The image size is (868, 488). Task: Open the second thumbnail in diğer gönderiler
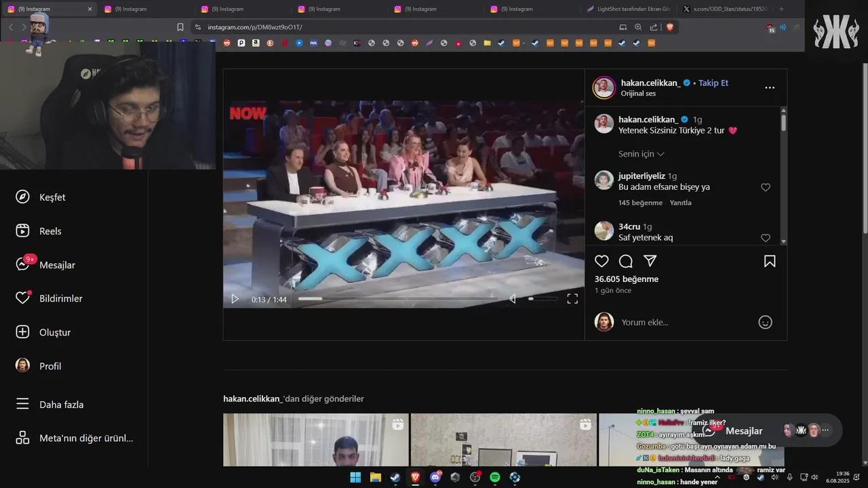tap(503, 440)
